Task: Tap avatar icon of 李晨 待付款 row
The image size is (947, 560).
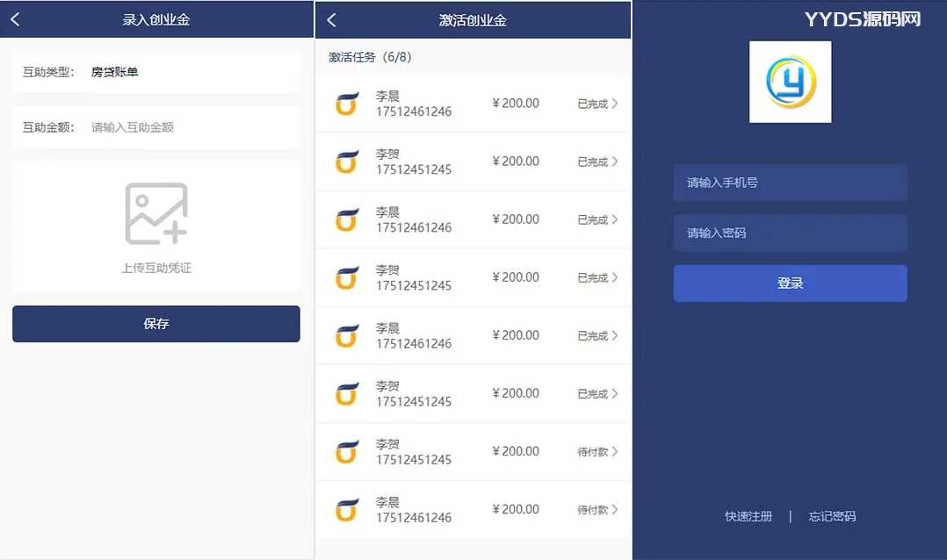Action: (x=347, y=510)
